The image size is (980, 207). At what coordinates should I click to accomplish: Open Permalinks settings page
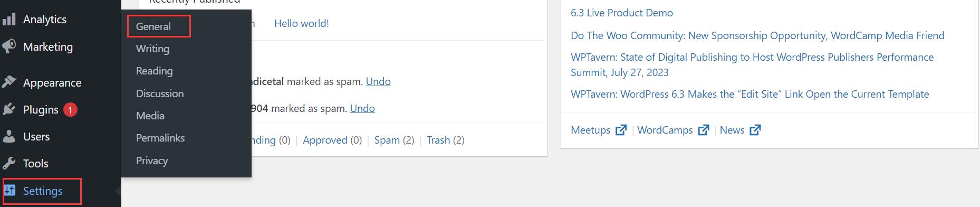pyautogui.click(x=160, y=138)
